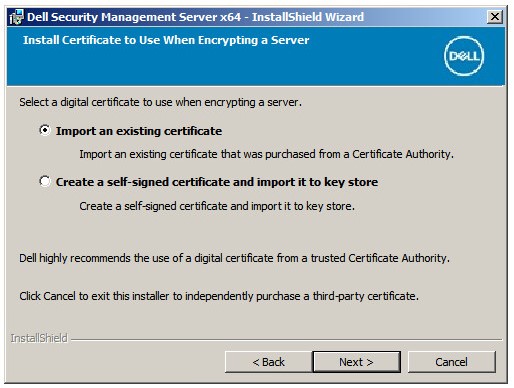
Task: Click the round Dell logo
Action: point(464,56)
